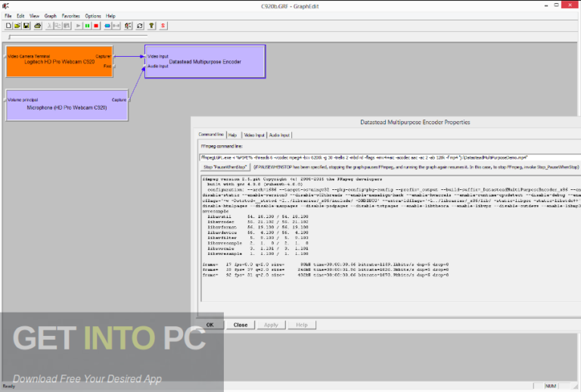Click the FFmpeg command line input field

point(390,157)
